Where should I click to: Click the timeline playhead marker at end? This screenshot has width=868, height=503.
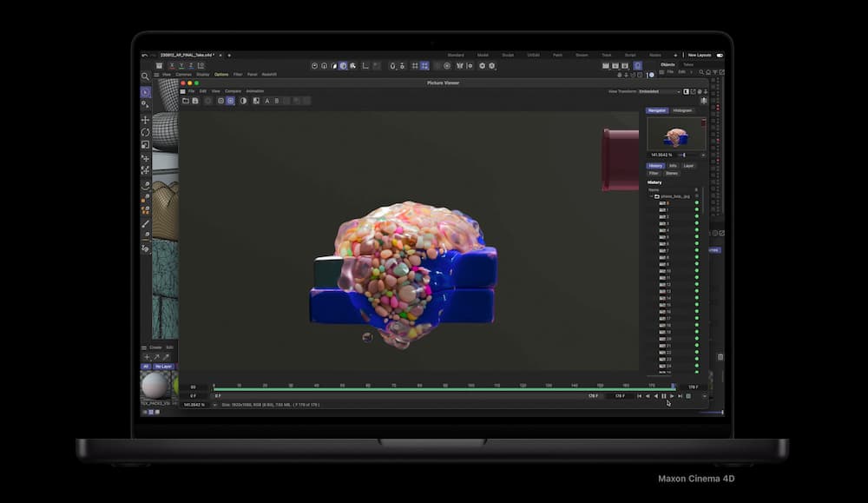click(x=674, y=386)
